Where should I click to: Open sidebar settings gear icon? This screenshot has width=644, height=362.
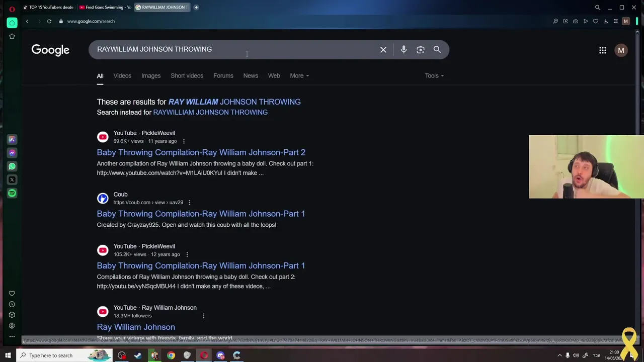point(12,325)
